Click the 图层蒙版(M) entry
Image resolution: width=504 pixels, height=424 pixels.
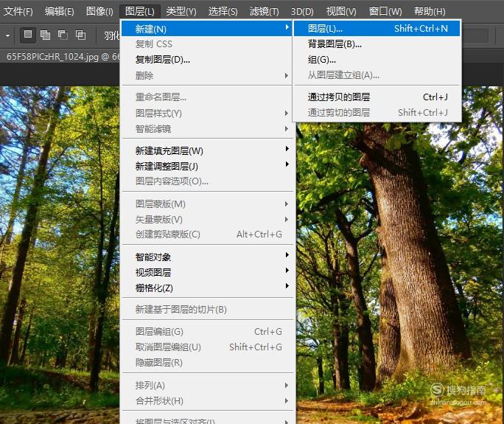(207, 204)
